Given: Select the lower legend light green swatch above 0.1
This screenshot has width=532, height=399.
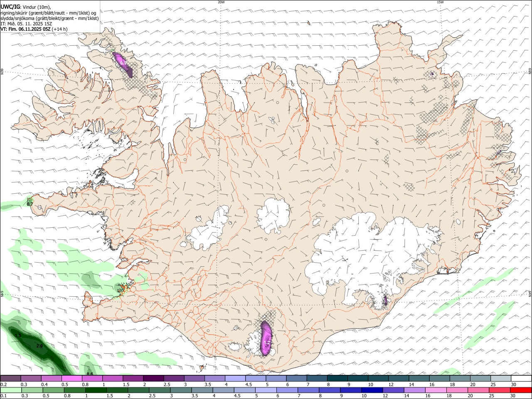Looking at the screenshot, I should point(11,390).
